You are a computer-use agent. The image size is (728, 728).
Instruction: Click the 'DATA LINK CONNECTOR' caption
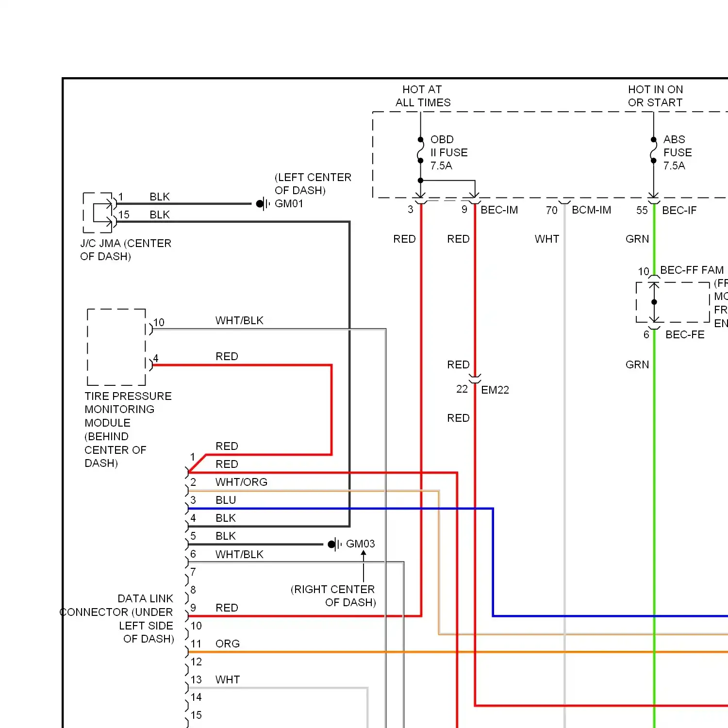pyautogui.click(x=116, y=618)
